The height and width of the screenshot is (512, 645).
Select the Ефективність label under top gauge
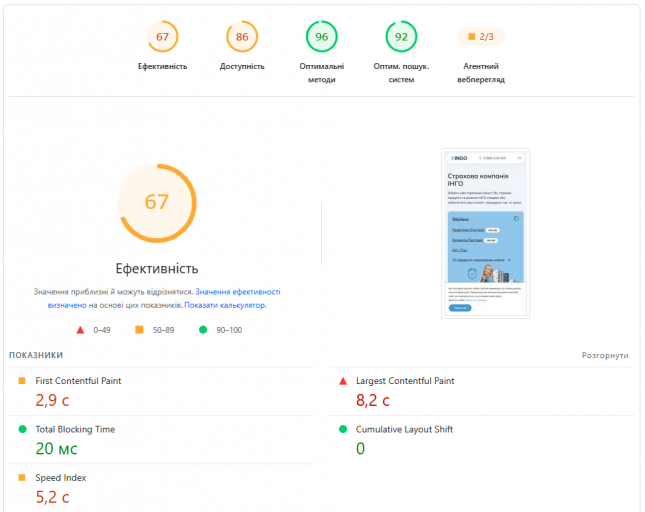162,66
